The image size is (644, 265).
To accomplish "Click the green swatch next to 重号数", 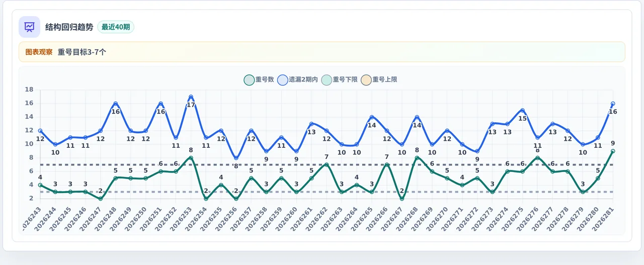I will (249, 79).
